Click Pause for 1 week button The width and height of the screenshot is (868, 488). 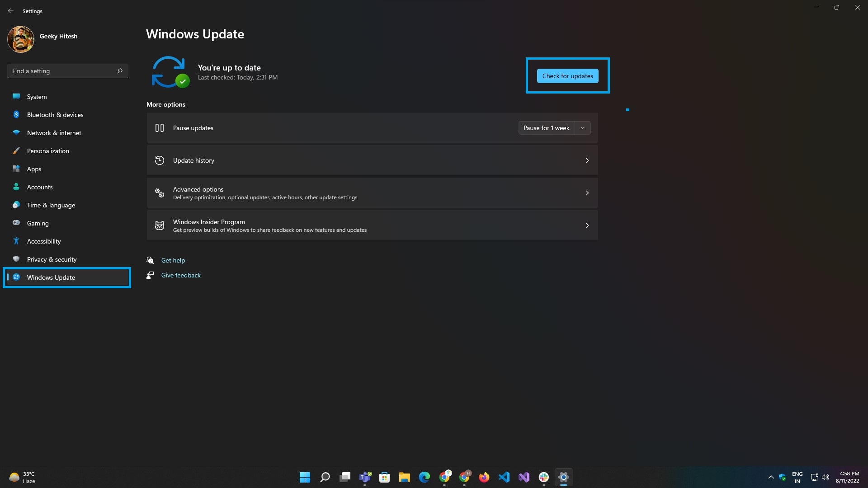546,128
